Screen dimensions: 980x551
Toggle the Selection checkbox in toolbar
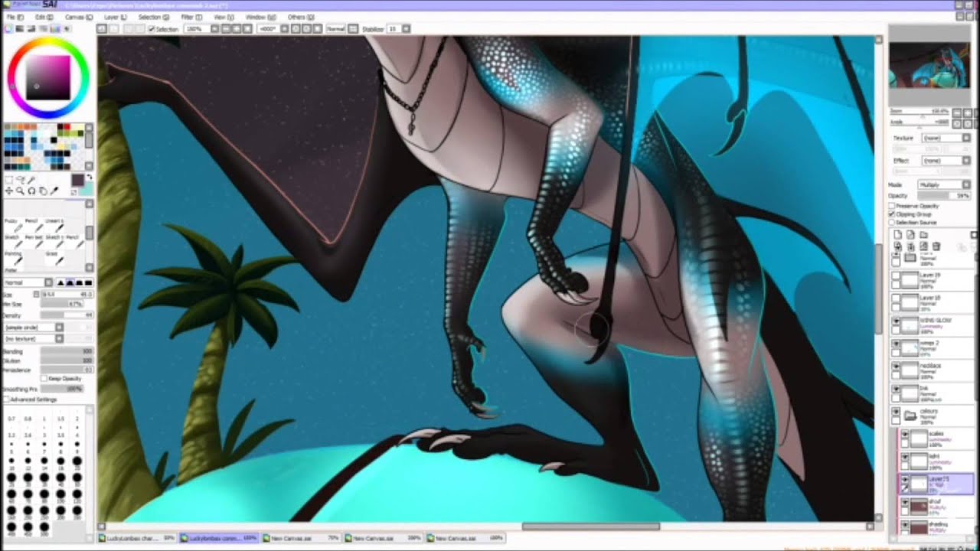152,29
